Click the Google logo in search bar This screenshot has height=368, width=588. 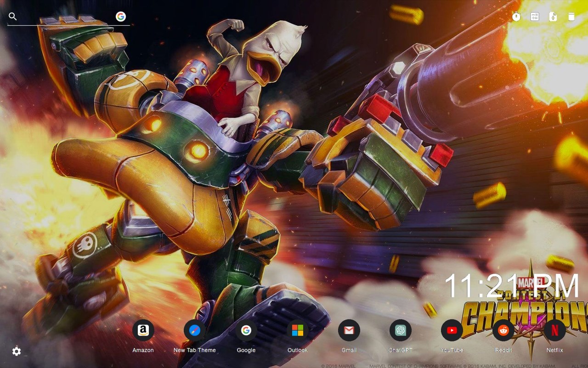click(x=121, y=17)
